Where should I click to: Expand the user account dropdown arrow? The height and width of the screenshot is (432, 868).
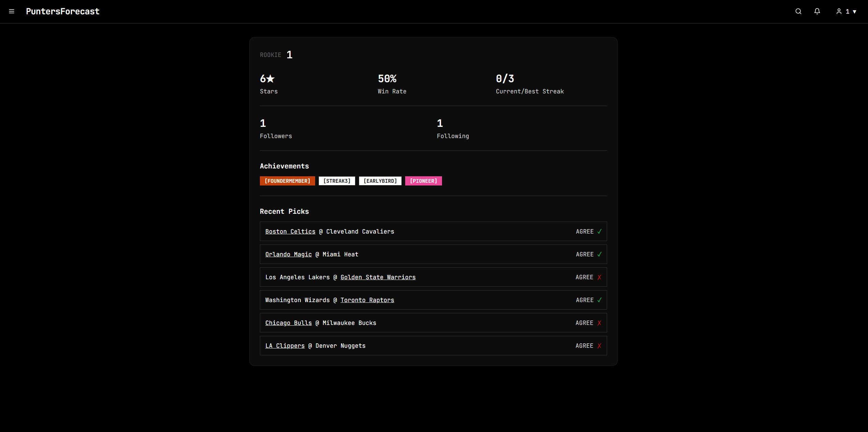click(855, 12)
